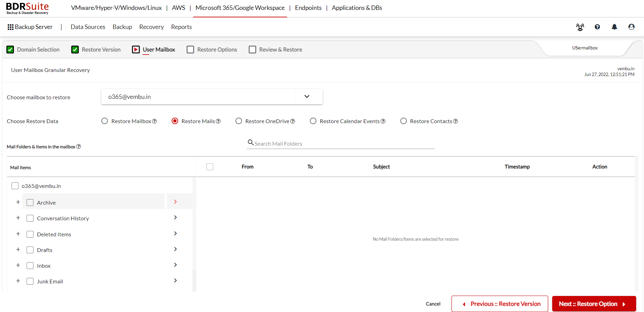Open the user community icon in header
This screenshot has height=312, width=644.
[x=580, y=27]
